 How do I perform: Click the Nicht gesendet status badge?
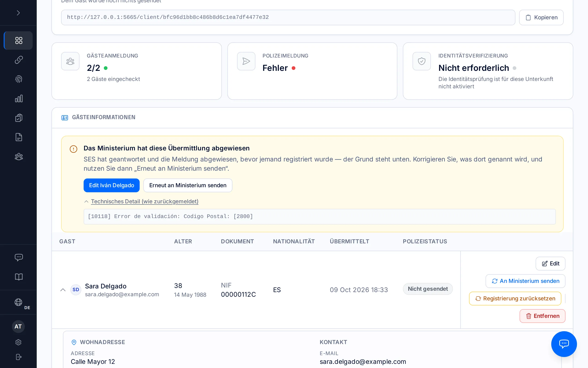[428, 289]
